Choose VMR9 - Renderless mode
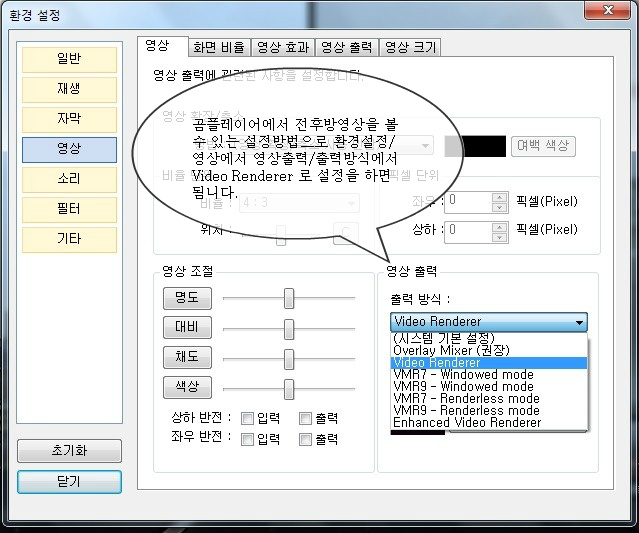Image resolution: width=639 pixels, height=533 pixels. coord(489,410)
